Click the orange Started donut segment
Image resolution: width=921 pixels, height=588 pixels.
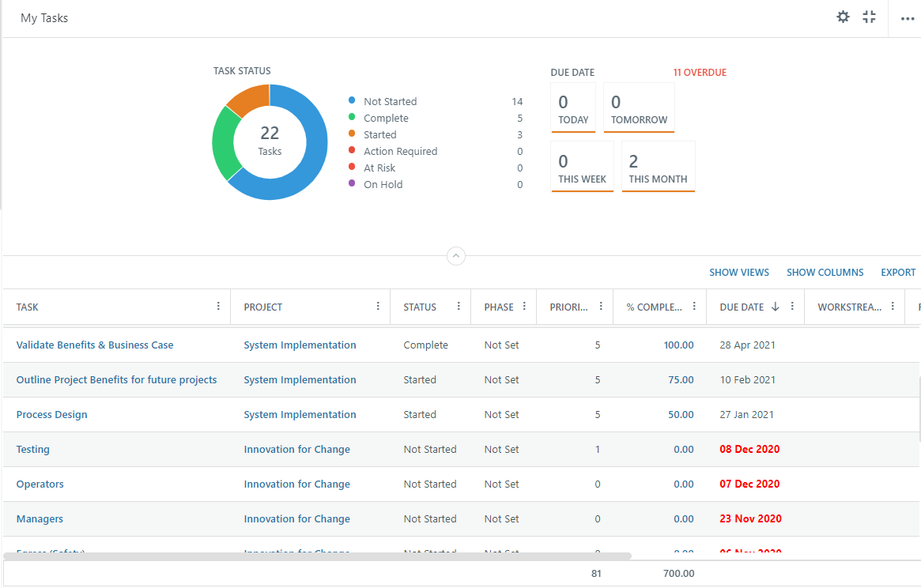(x=251, y=100)
